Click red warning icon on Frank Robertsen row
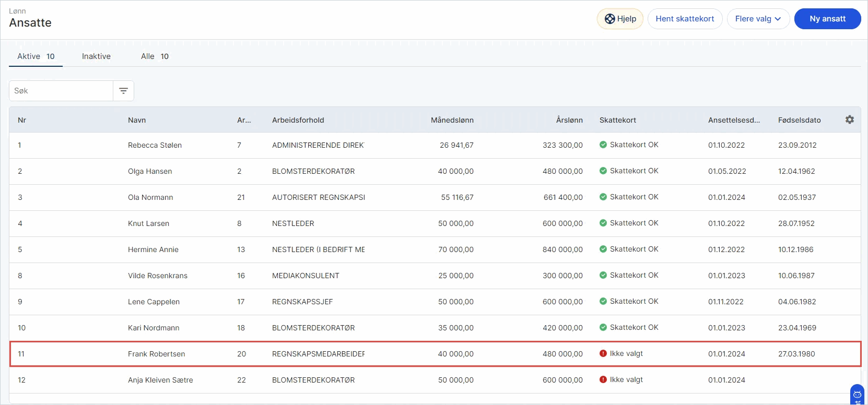 (x=603, y=353)
